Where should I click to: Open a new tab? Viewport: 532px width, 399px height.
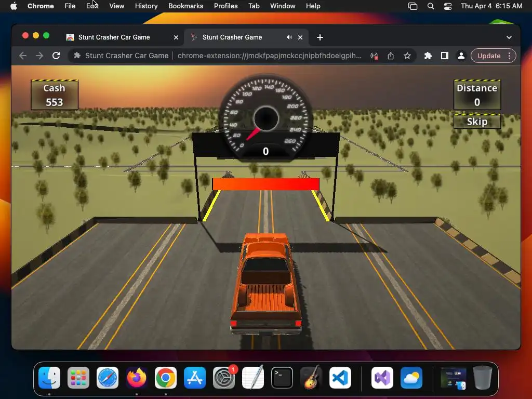click(x=320, y=37)
